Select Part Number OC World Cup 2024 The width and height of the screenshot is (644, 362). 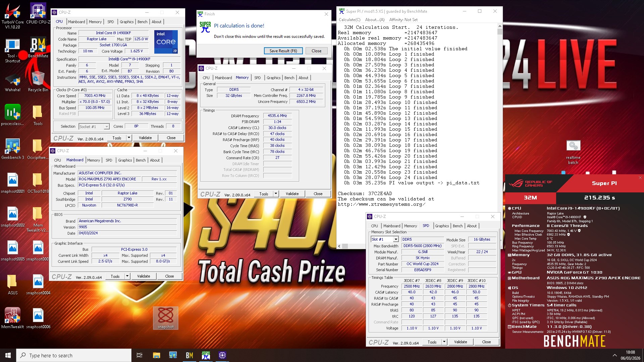pos(422,264)
